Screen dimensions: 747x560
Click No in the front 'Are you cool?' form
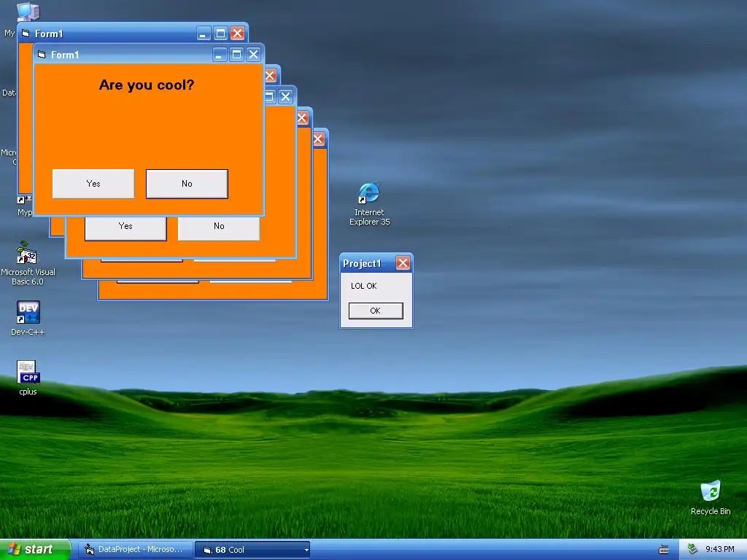tap(187, 184)
